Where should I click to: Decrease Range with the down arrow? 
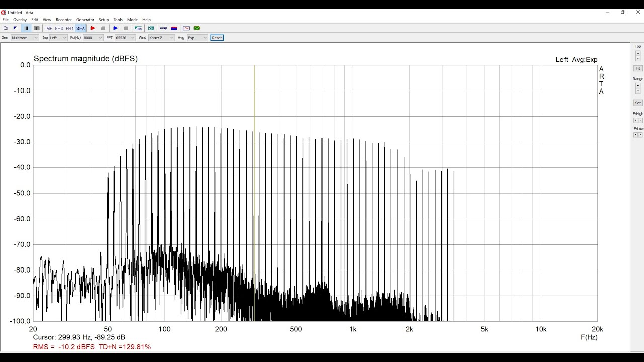click(x=638, y=91)
